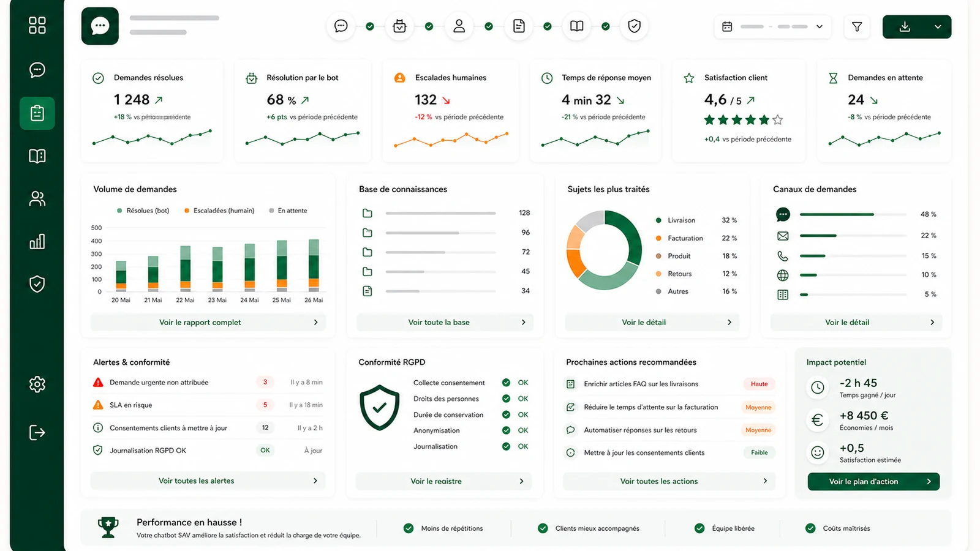The width and height of the screenshot is (980, 551).
Task: Click the open book step icon in header
Action: (x=577, y=26)
